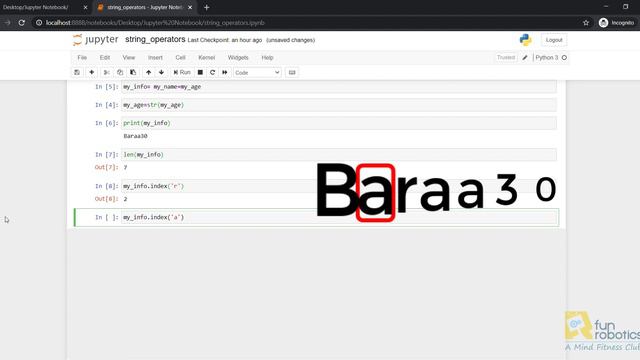Click the kernel idle circle indicator
Screen dimensions: 640x360
pos(564,58)
